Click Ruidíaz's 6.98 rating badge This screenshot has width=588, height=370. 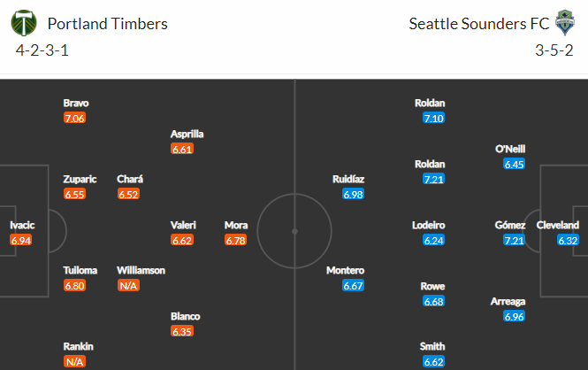click(354, 194)
